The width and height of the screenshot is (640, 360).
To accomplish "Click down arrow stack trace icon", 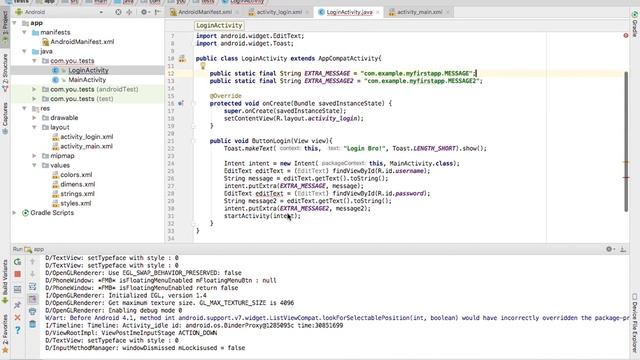I will (x=33, y=274).
